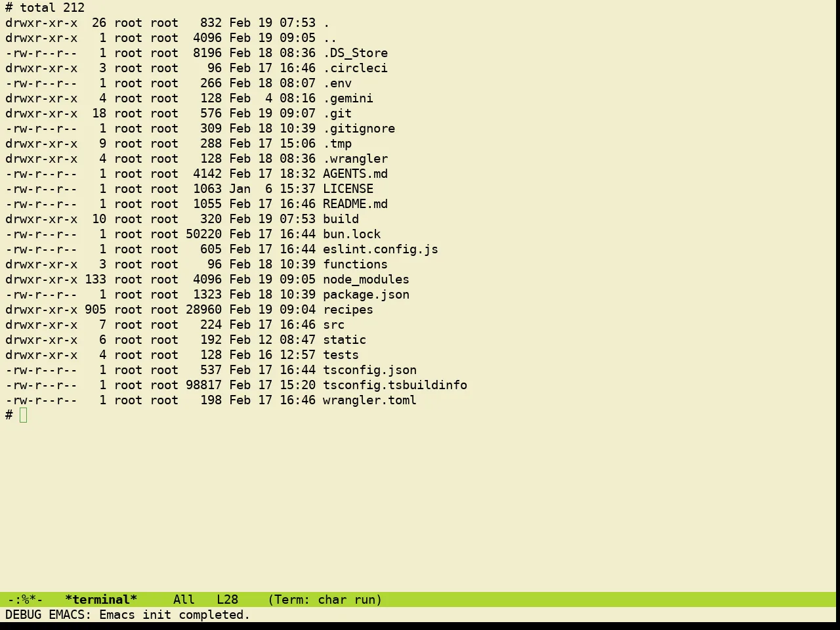Viewport: 840px width, 630px height.
Task: Click the L28 line number indicator
Action: pyautogui.click(x=227, y=600)
